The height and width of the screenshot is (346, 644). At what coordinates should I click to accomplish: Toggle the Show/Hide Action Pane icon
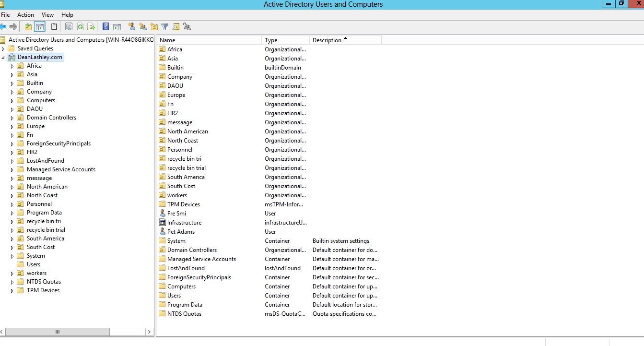[x=117, y=27]
